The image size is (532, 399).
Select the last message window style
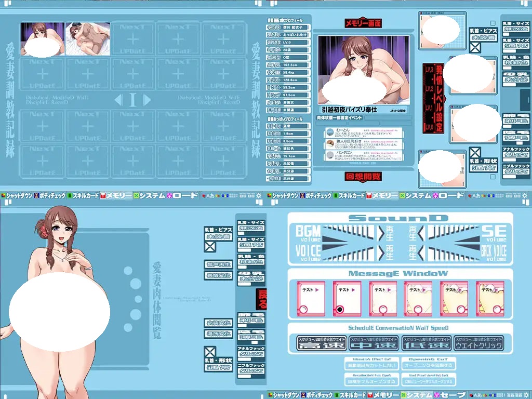coord(489,299)
